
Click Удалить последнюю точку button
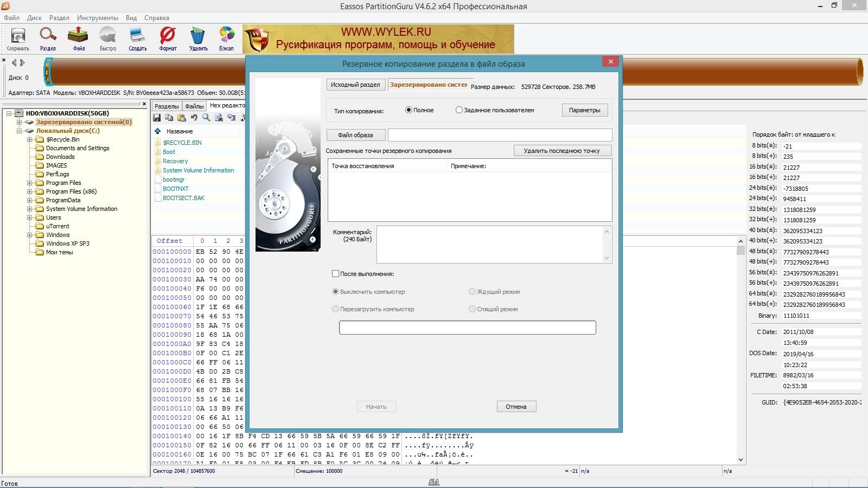561,151
